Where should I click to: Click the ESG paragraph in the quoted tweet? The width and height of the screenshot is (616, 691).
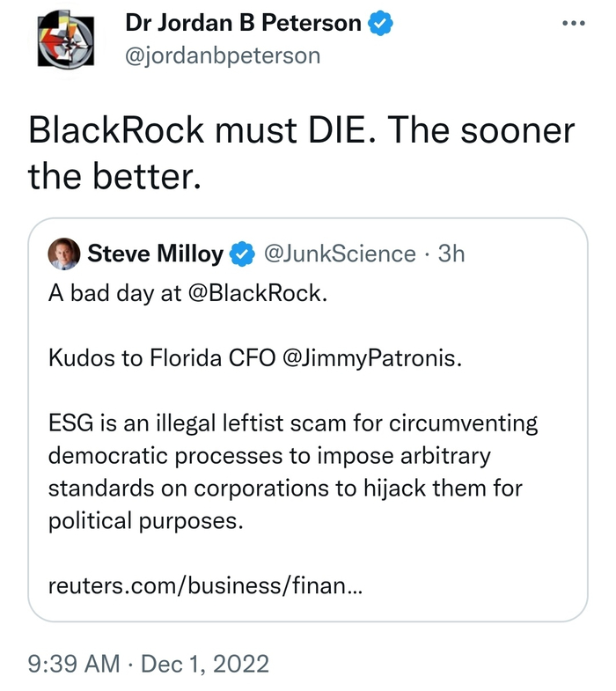[x=290, y=472]
